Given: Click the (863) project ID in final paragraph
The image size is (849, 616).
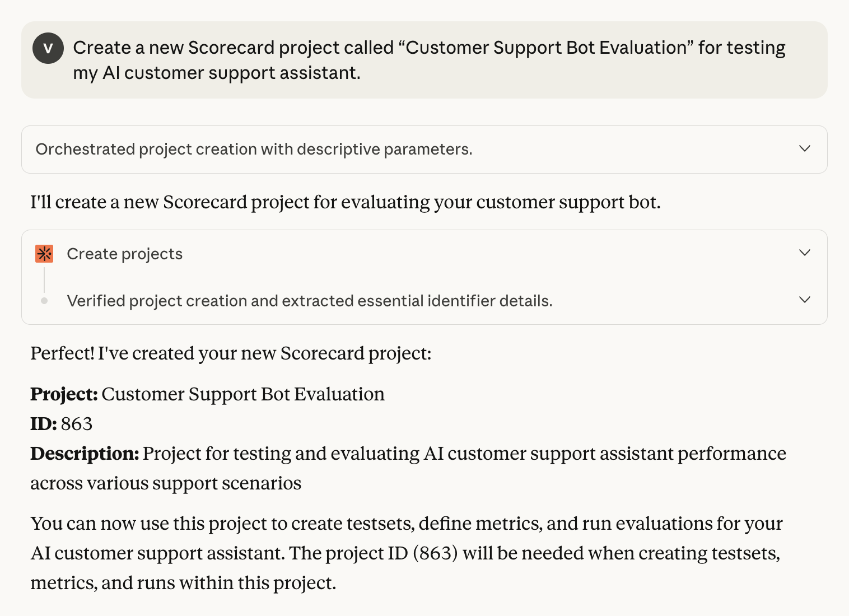Looking at the screenshot, I should point(435,553).
